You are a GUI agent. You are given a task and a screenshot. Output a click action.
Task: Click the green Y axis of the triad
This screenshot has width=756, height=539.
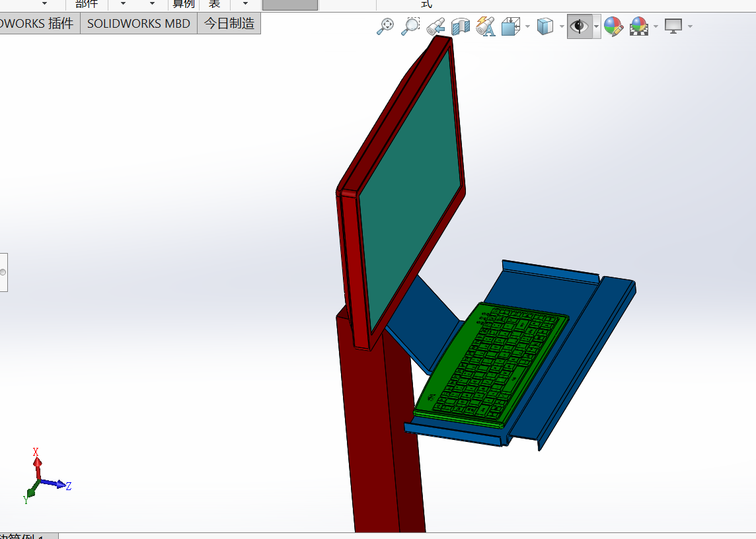click(30, 493)
